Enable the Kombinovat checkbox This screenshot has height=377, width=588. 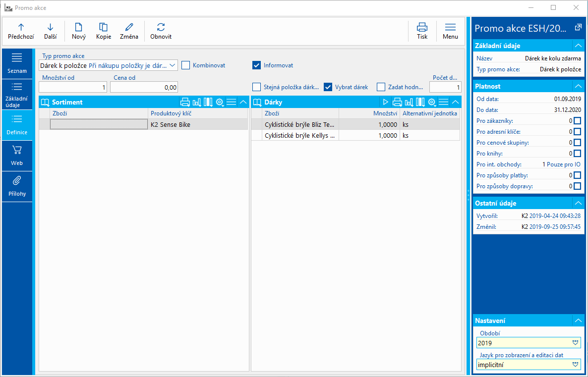[x=186, y=65]
